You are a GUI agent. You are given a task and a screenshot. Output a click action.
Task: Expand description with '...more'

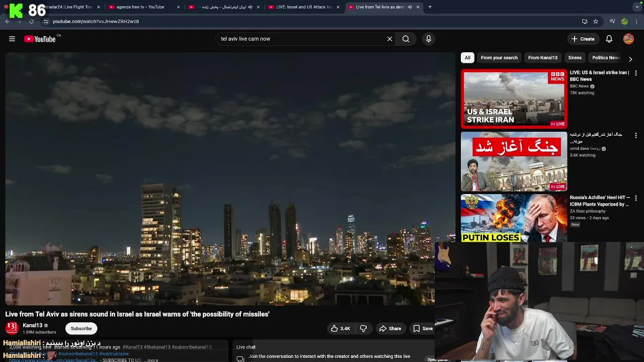pos(151,360)
